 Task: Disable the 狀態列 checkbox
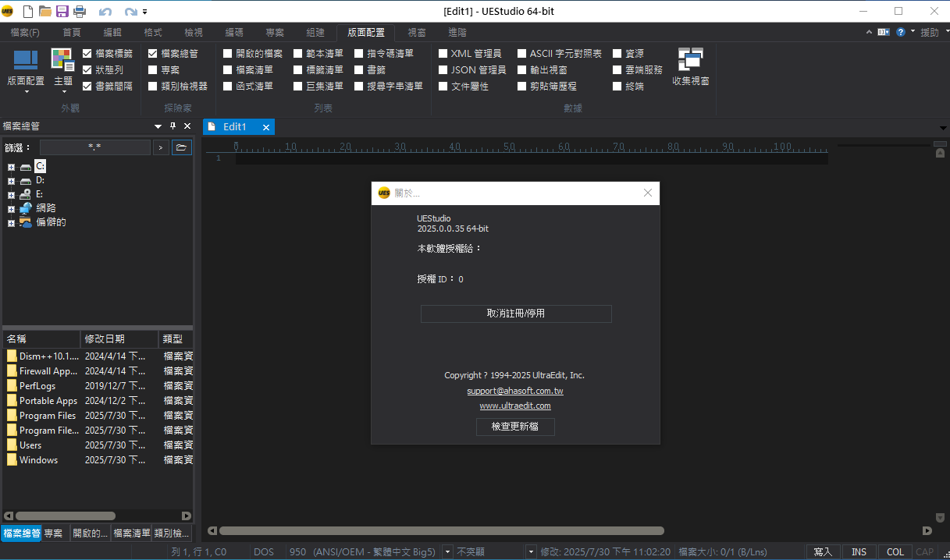(x=87, y=69)
